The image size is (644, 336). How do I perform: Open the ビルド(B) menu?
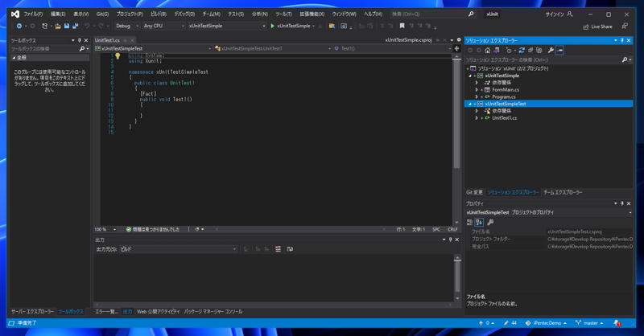click(159, 14)
